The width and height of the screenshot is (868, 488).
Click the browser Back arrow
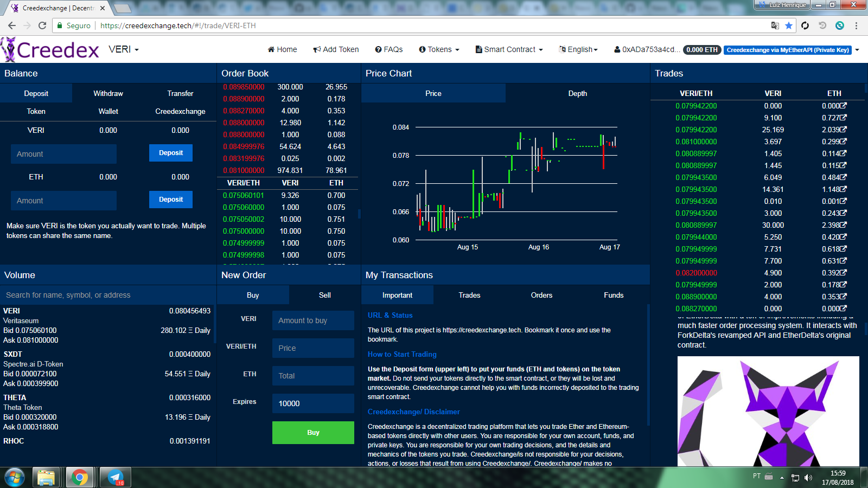click(12, 25)
